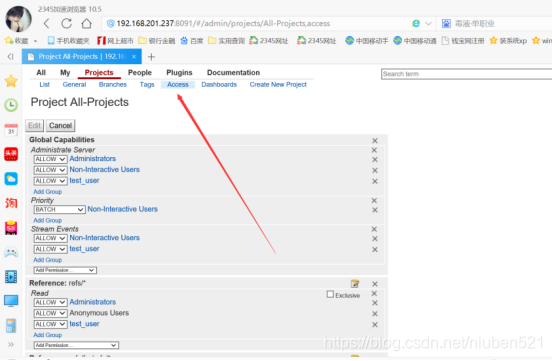The image size is (552, 361).
Task: Open the calendar icon in sidebar
Action: (x=11, y=130)
